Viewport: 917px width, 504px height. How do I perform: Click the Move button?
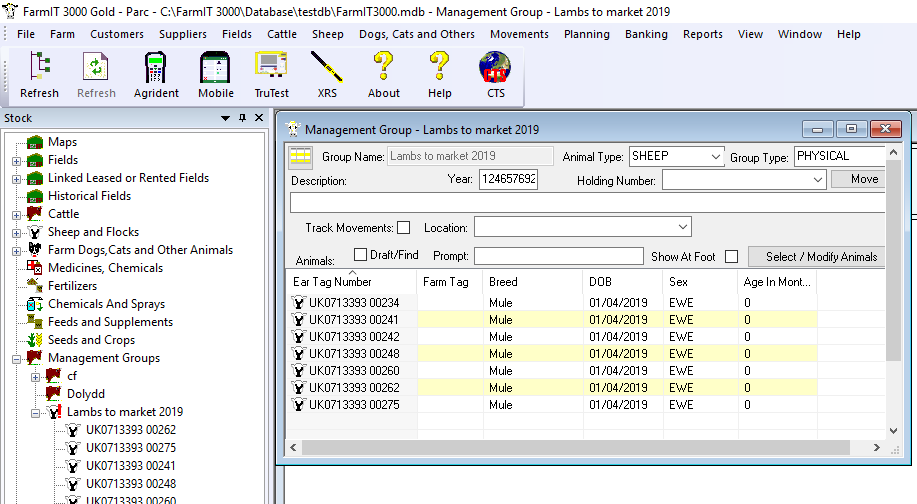858,179
